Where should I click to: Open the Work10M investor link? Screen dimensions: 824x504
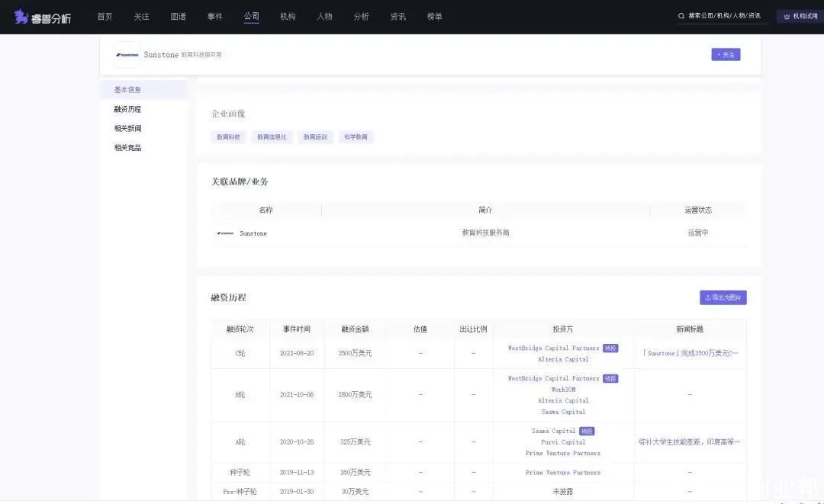[x=563, y=390]
